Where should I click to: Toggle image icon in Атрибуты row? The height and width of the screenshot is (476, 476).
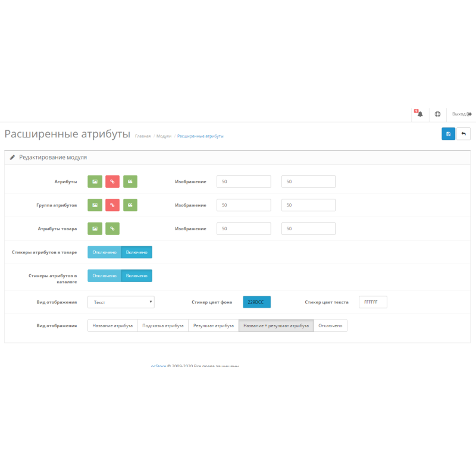coord(95,181)
